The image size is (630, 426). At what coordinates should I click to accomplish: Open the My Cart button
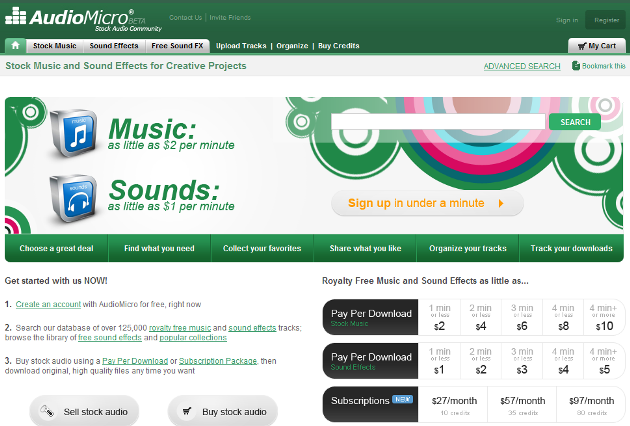pyautogui.click(x=597, y=46)
